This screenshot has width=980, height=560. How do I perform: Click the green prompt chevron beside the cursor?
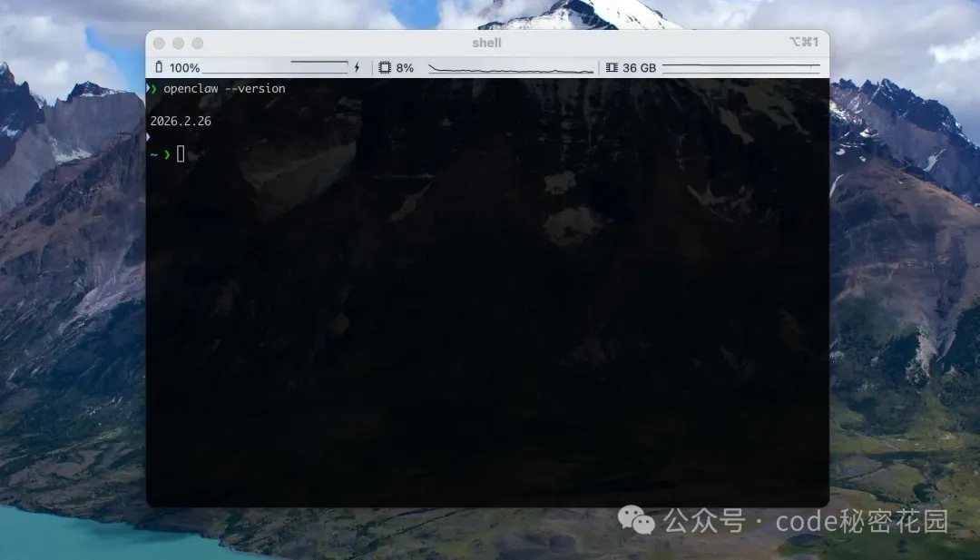[167, 154]
